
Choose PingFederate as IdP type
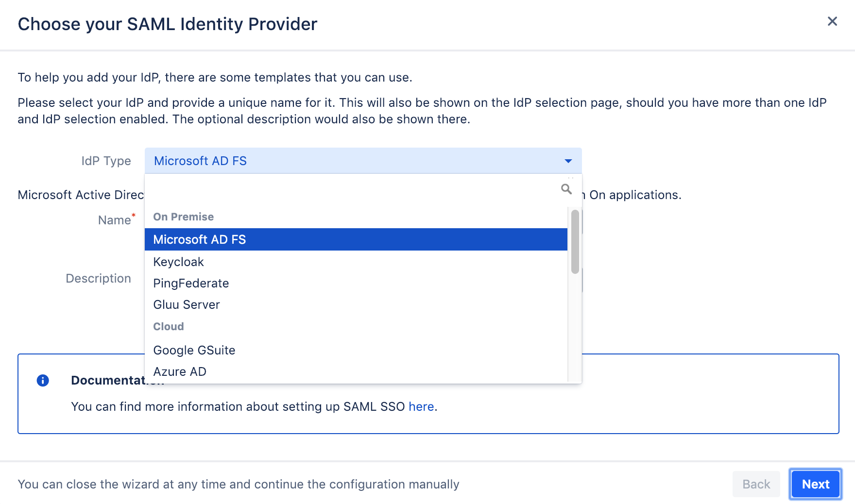(356, 283)
